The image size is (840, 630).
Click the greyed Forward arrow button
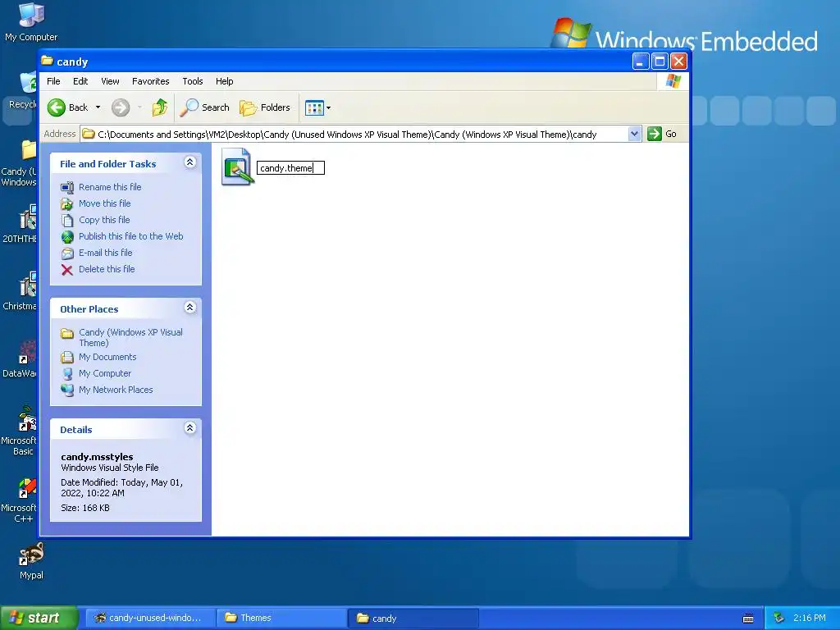[121, 107]
